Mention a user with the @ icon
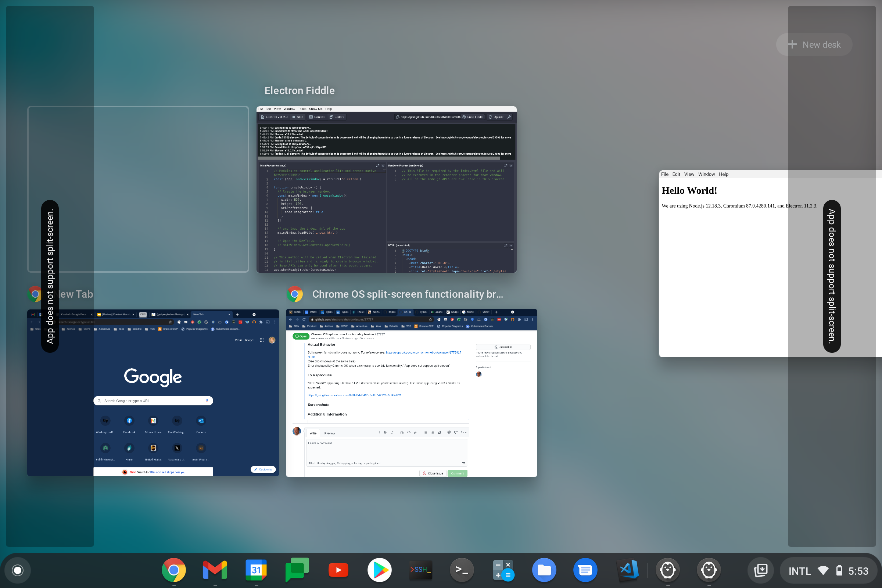This screenshot has height=588, width=882. click(449, 433)
